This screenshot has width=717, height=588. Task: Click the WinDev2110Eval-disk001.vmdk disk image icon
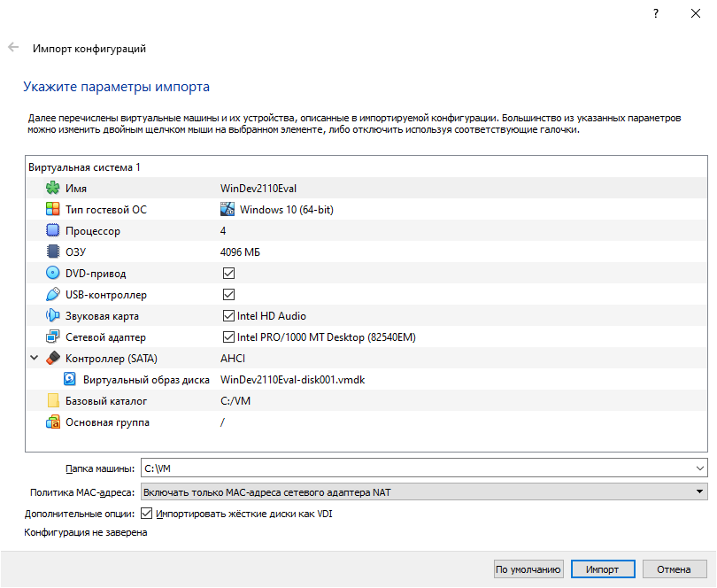(x=69, y=379)
